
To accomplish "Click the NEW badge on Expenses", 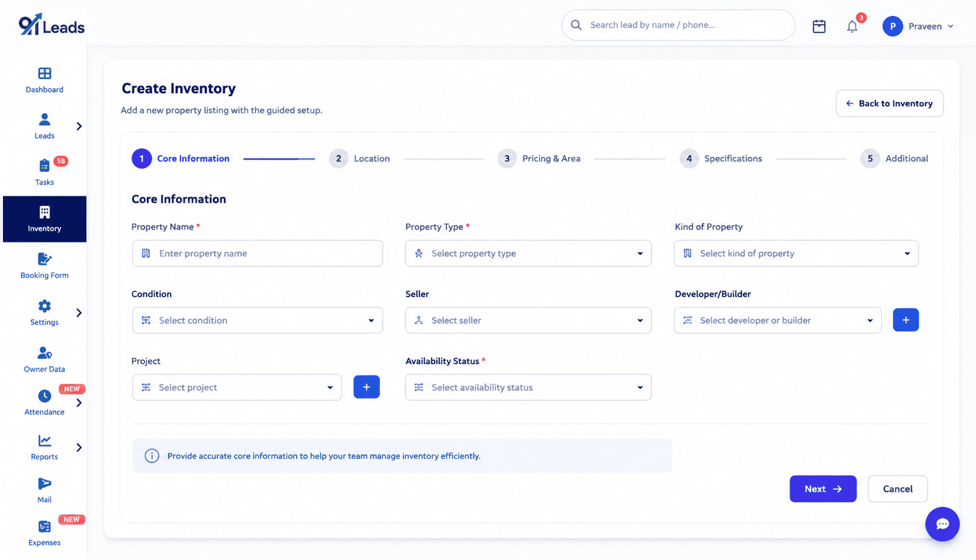I will pos(72,519).
